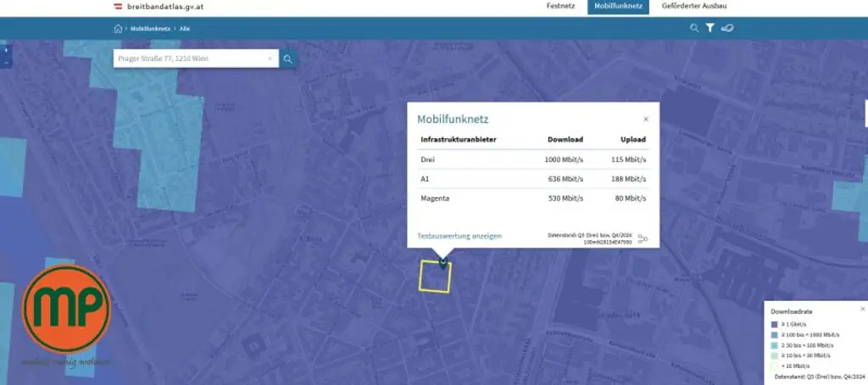Click the share icon in popup footer

643,239
